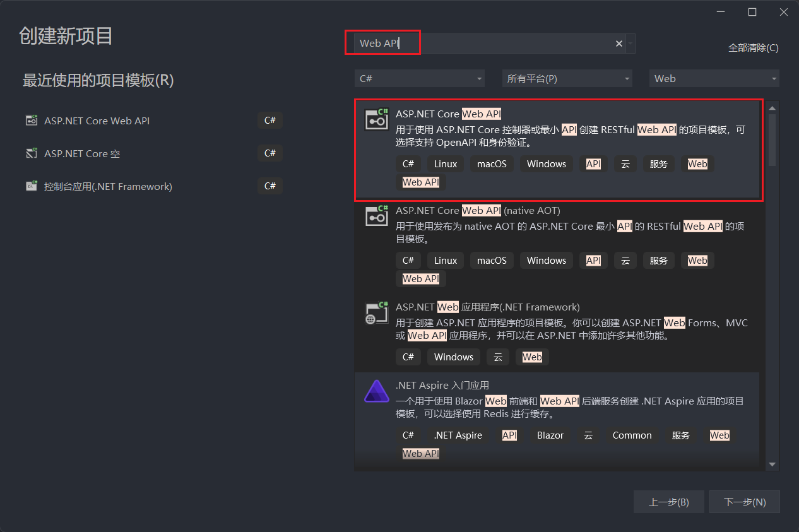The image size is (799, 532).
Task: Click 下一步(N) button
Action: click(745, 502)
